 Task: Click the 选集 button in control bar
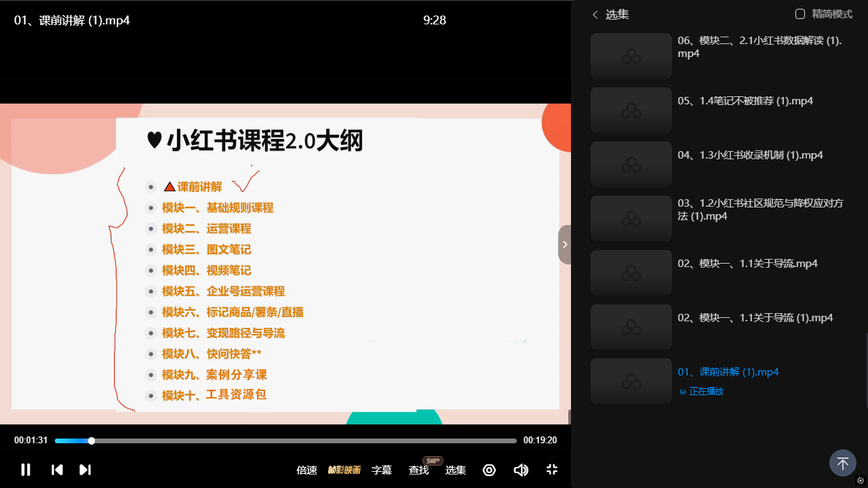point(456,470)
